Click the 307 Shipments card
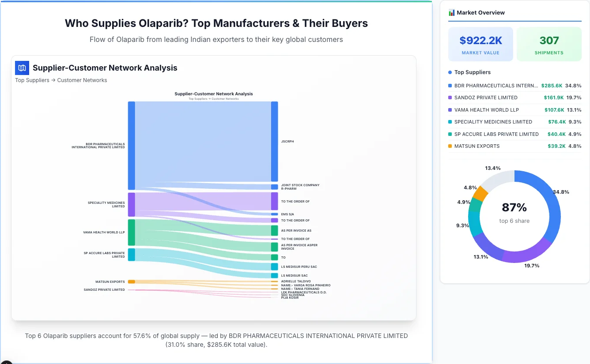Screen dimensions: 590x364 tap(549, 44)
